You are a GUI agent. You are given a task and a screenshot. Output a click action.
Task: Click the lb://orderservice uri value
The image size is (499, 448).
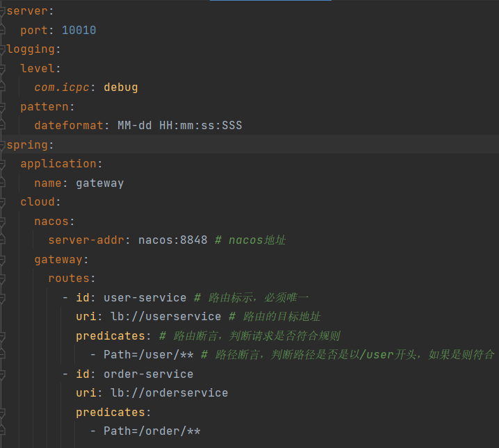169,393
